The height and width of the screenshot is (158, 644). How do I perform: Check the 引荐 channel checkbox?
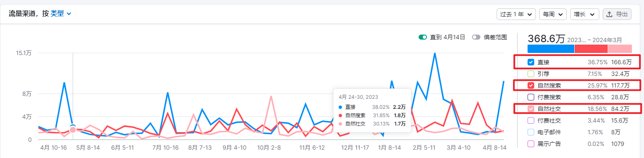531,74
